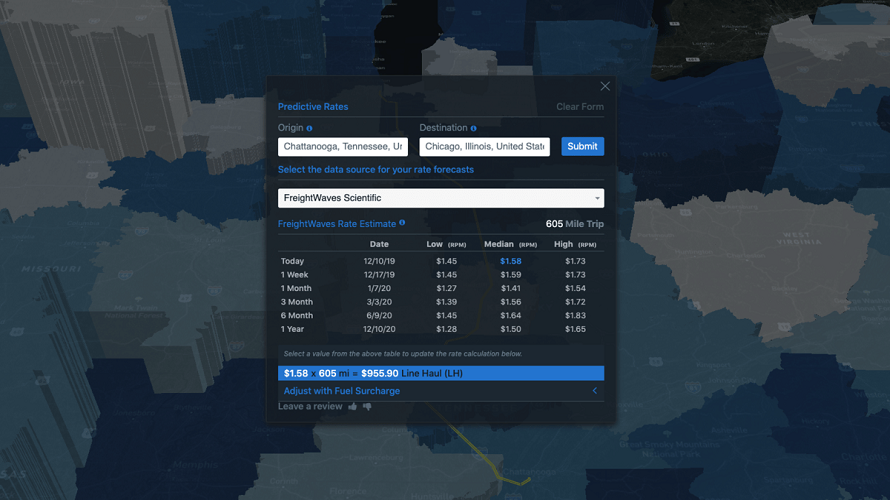Click the Low (RPM) column header

point(446,244)
